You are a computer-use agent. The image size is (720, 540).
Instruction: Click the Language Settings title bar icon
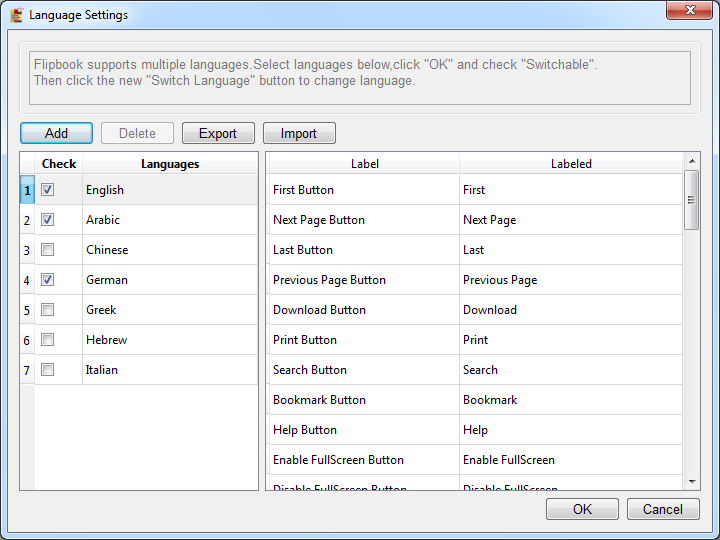click(x=16, y=15)
